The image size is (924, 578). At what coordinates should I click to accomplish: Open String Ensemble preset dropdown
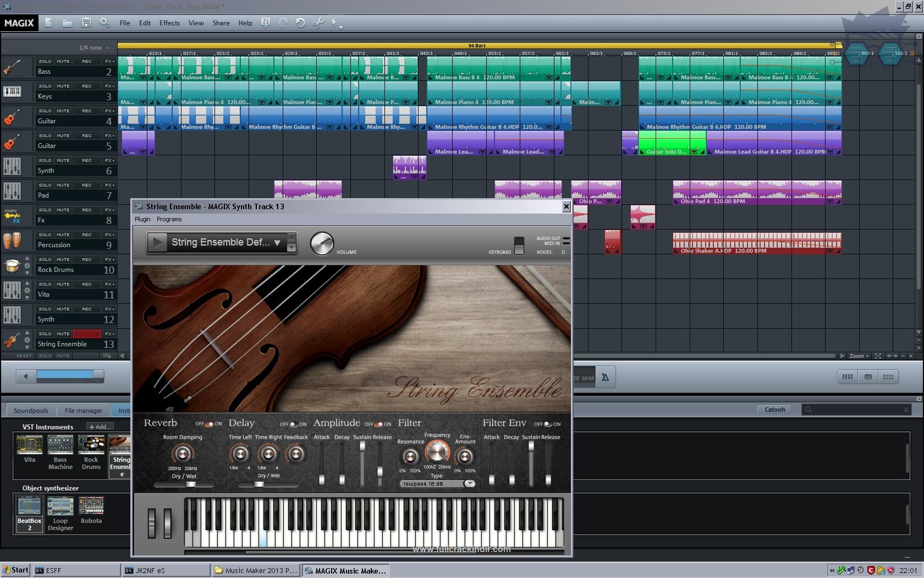point(277,242)
